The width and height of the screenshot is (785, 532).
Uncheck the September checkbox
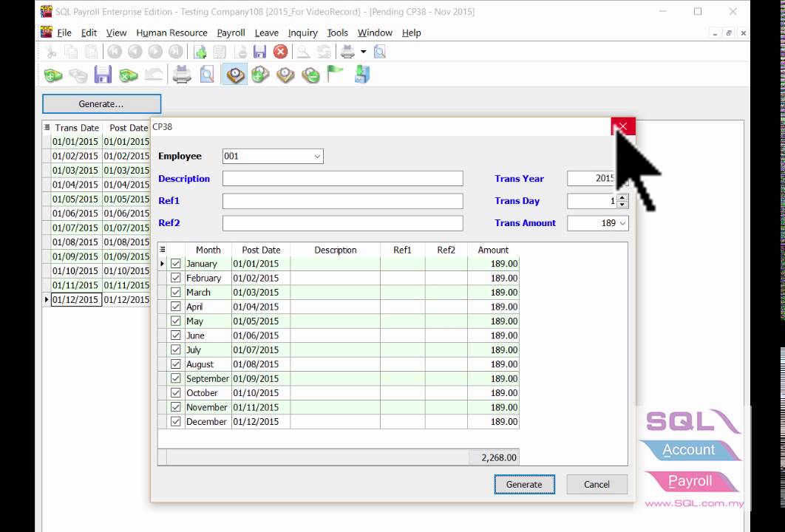click(x=176, y=378)
